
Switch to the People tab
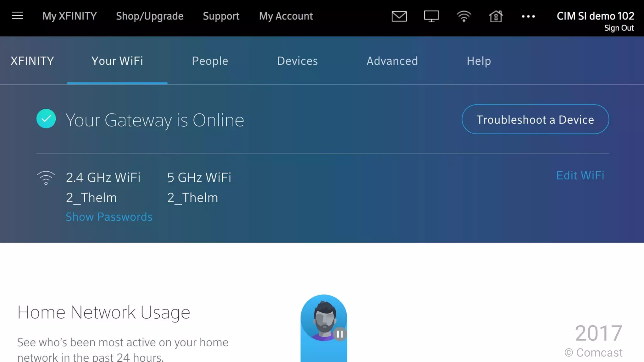click(x=210, y=61)
